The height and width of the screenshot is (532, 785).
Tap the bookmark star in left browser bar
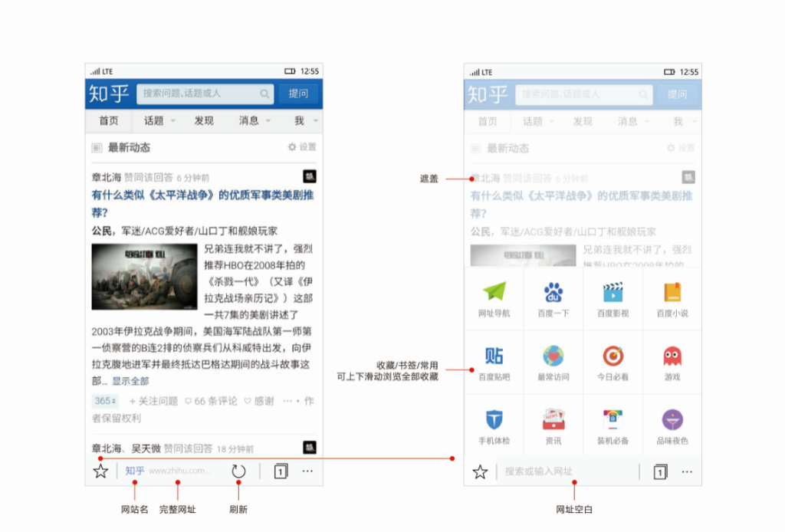(x=100, y=471)
